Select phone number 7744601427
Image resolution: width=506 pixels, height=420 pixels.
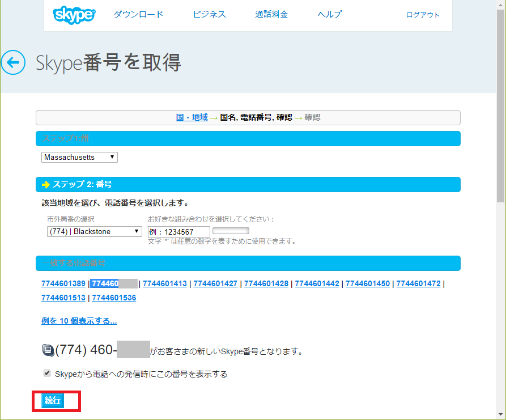(215, 283)
